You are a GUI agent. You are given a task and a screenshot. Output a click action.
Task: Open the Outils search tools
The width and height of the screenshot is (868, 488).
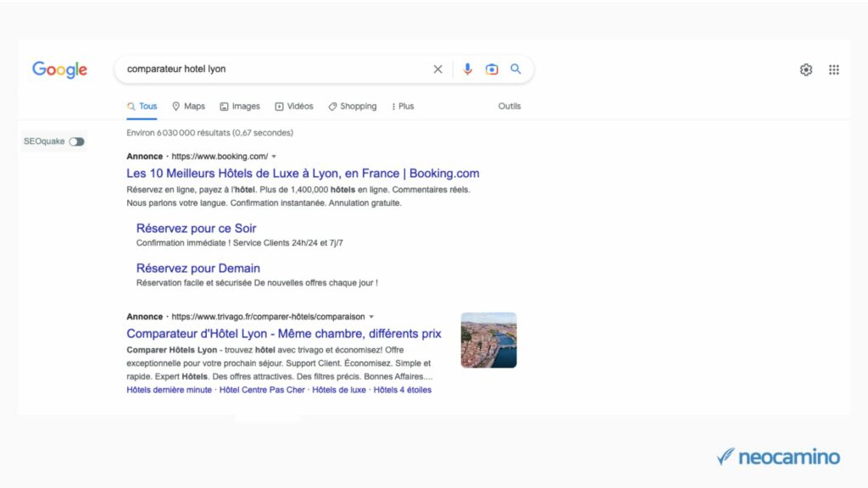509,106
